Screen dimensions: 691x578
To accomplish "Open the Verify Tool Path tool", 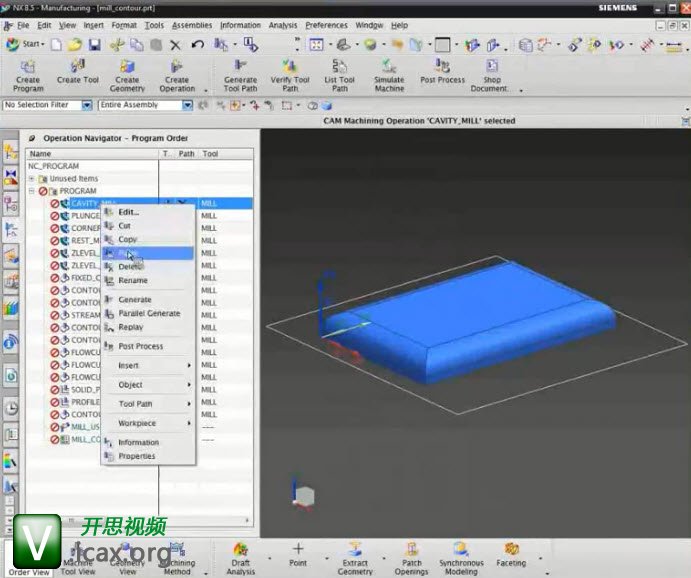I will pos(290,68).
